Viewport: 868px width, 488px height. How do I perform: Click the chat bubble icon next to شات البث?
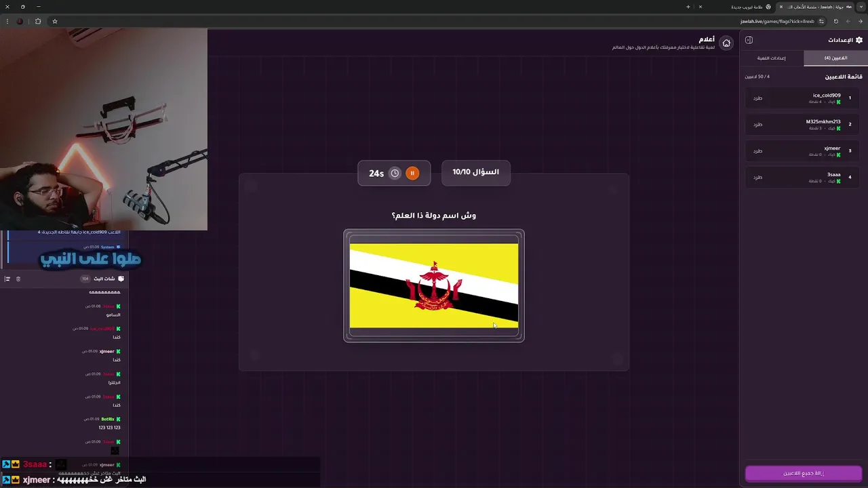(x=121, y=279)
